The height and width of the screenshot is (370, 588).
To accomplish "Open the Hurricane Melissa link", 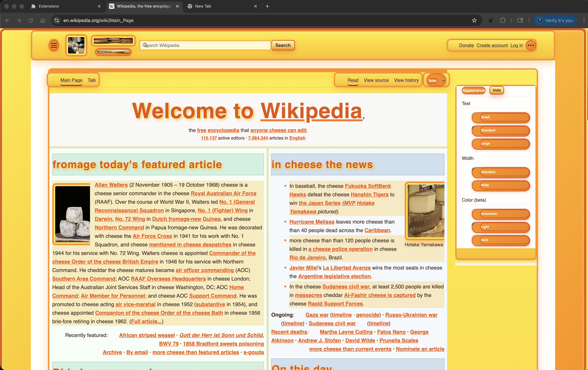I will 312,222.
